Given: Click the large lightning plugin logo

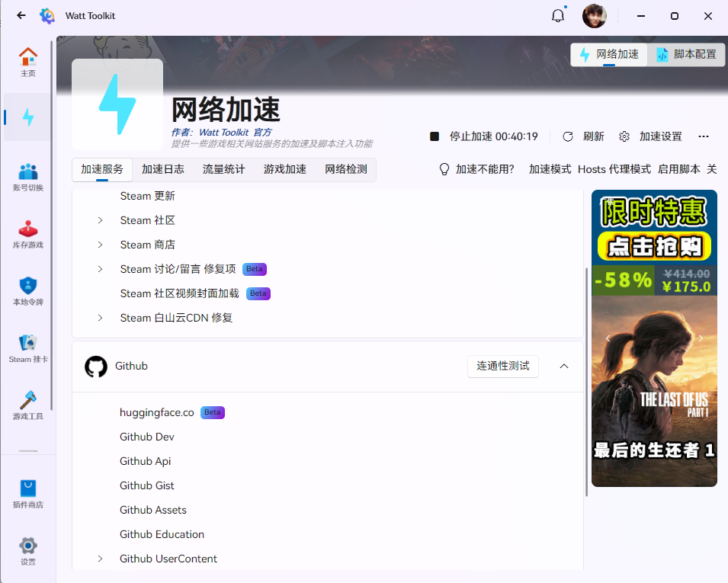Looking at the screenshot, I should tap(117, 104).
